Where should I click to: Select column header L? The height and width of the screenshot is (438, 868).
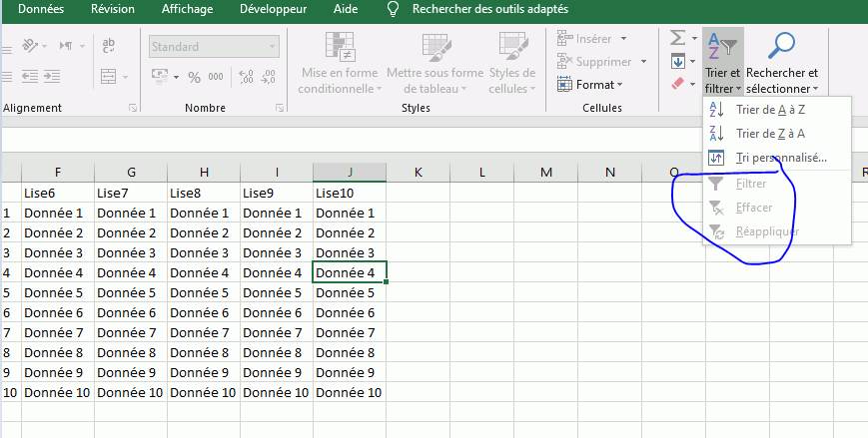pos(482,172)
